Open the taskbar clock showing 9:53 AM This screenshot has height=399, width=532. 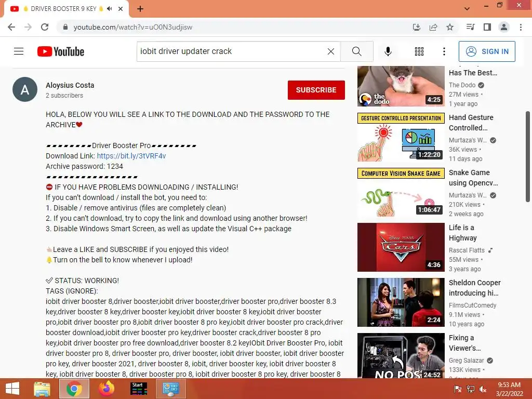509,389
